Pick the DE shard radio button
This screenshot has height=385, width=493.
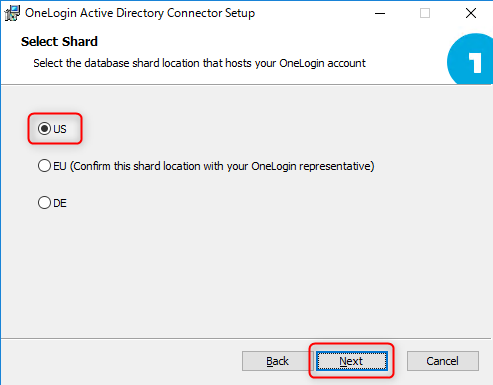coord(44,203)
